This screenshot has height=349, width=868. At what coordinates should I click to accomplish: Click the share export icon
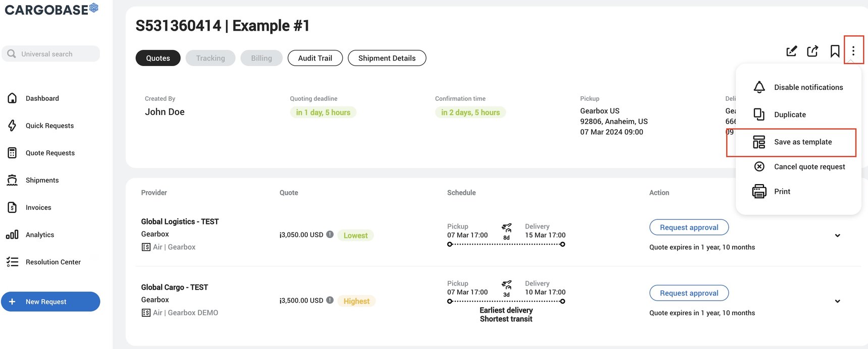[812, 51]
